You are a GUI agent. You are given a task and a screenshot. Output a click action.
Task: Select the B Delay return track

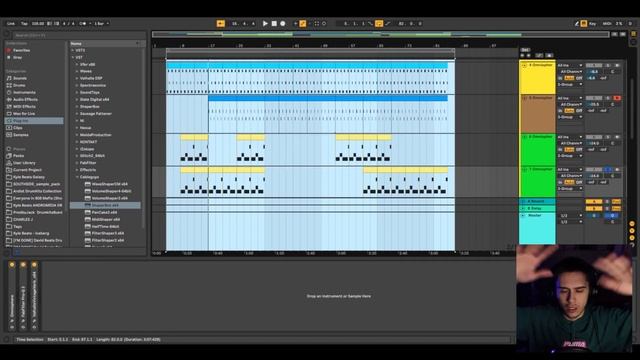click(537, 208)
